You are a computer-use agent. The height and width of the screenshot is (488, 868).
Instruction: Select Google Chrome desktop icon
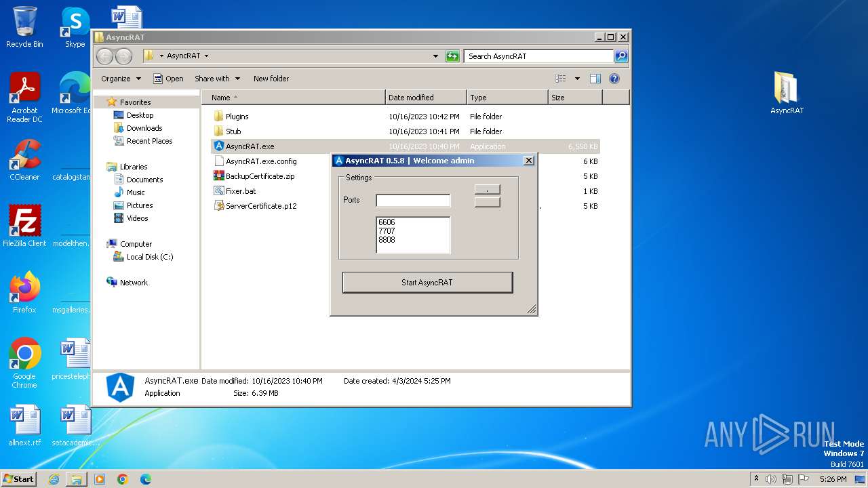[x=24, y=363]
